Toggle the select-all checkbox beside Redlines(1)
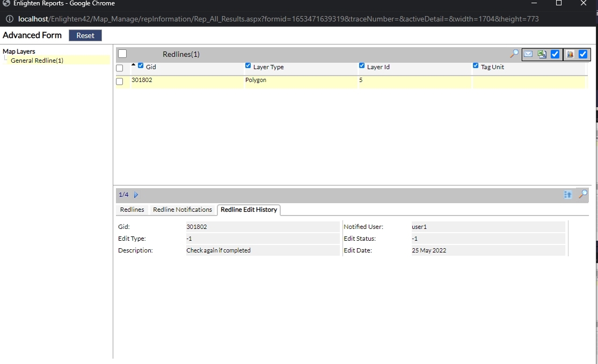This screenshot has height=364, width=598. click(122, 54)
